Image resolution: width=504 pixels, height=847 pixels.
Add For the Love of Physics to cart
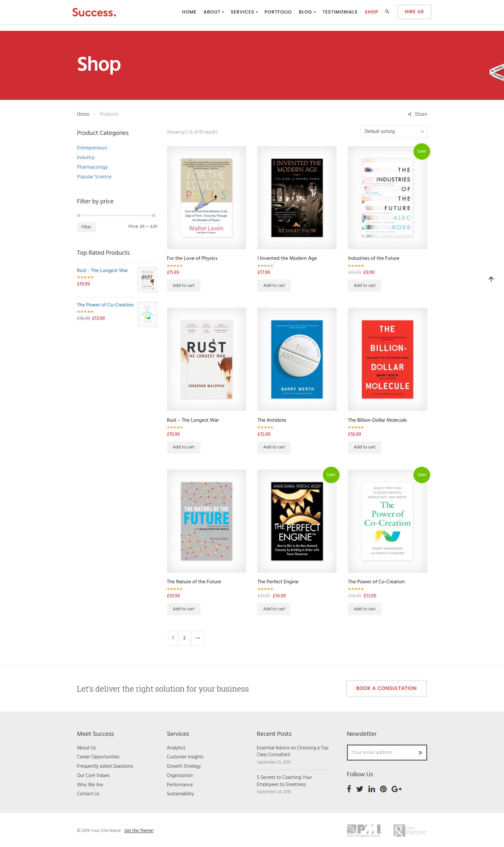183,285
